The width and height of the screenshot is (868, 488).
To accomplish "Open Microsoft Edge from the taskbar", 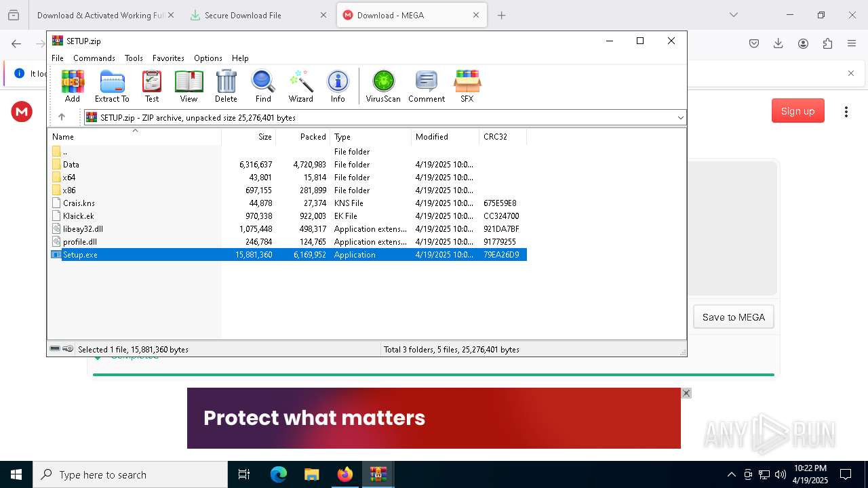I will point(279,474).
